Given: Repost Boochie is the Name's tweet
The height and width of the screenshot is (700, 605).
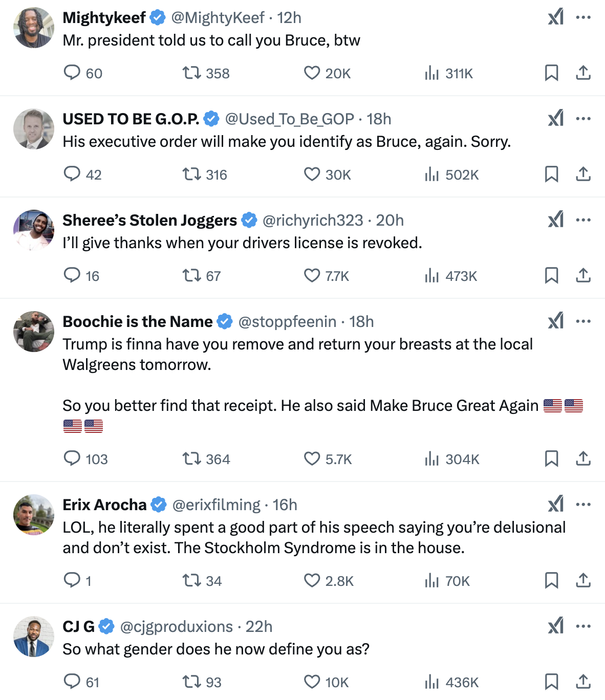Looking at the screenshot, I should pyautogui.click(x=191, y=459).
